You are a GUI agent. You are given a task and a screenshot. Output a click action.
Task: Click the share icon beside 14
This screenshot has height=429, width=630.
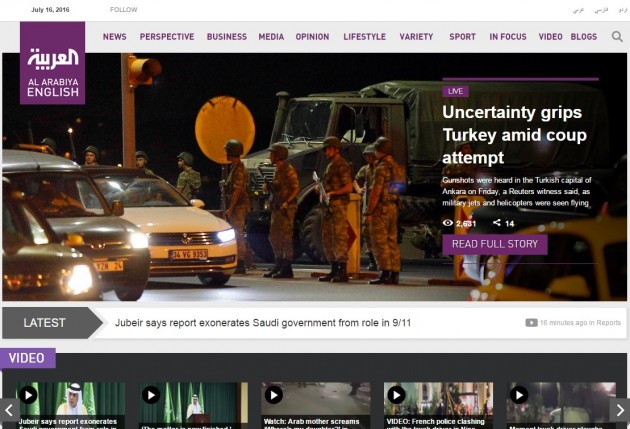coord(497,223)
